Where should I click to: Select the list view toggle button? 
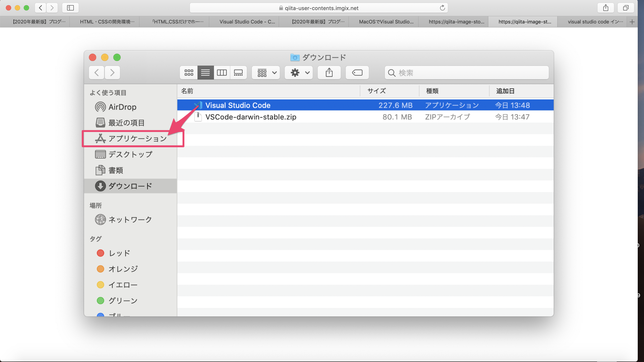205,73
